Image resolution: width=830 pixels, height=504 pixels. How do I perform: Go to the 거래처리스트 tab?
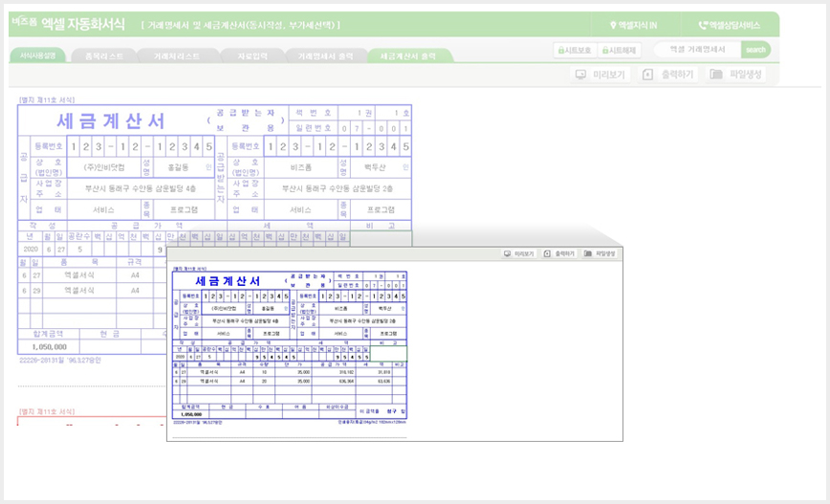(x=177, y=55)
